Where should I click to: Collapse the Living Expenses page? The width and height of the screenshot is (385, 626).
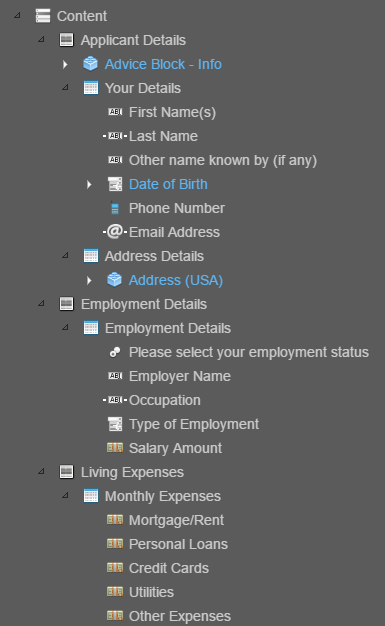tap(42, 471)
